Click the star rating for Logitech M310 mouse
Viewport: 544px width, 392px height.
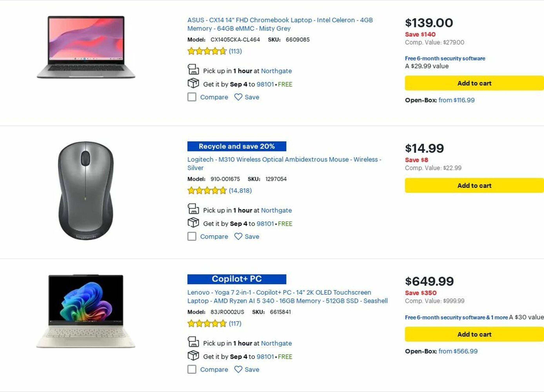(x=207, y=191)
